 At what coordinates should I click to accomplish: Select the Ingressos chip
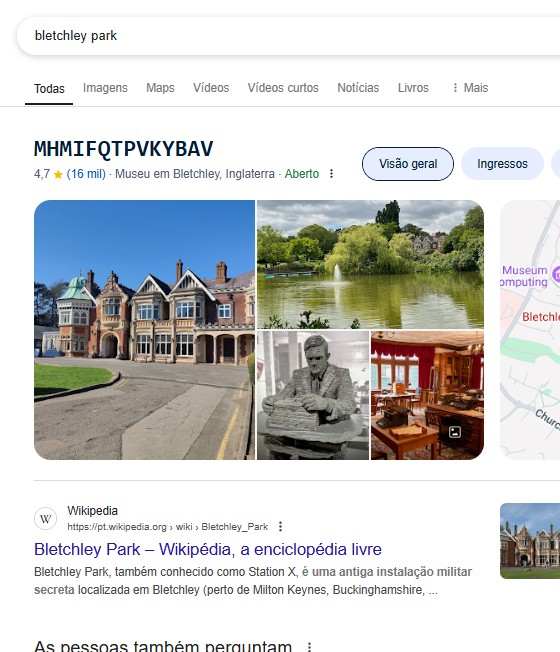point(502,164)
